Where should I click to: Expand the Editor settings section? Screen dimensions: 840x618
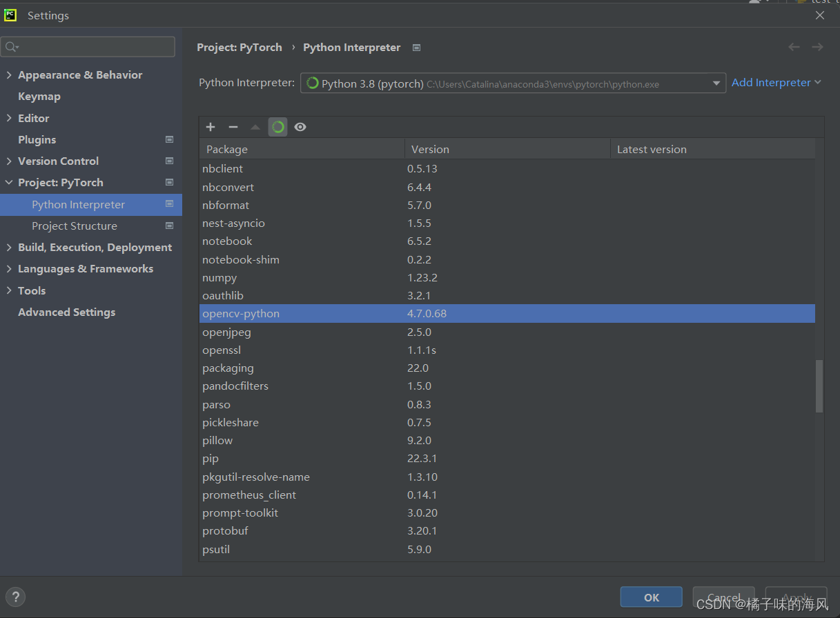tap(9, 118)
